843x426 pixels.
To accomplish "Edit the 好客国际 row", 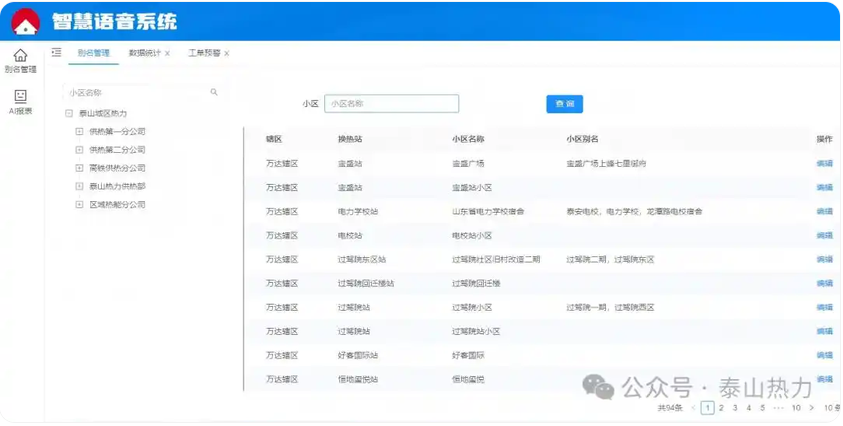I will coord(824,356).
